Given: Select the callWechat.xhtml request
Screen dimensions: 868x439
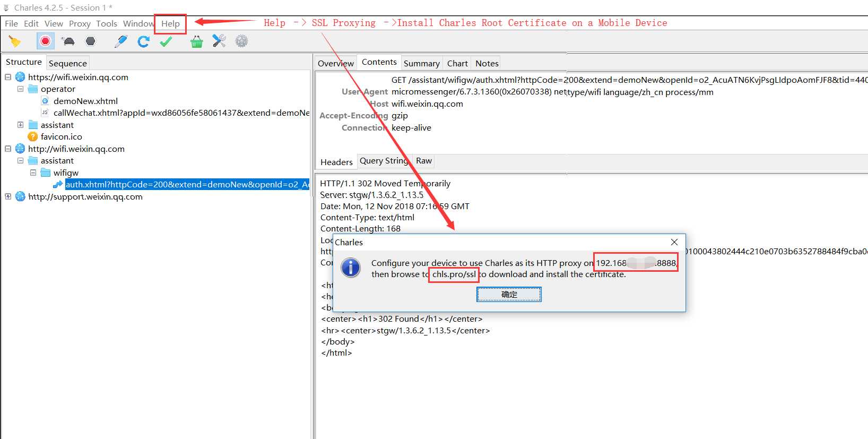Looking at the screenshot, I should pyautogui.click(x=181, y=113).
